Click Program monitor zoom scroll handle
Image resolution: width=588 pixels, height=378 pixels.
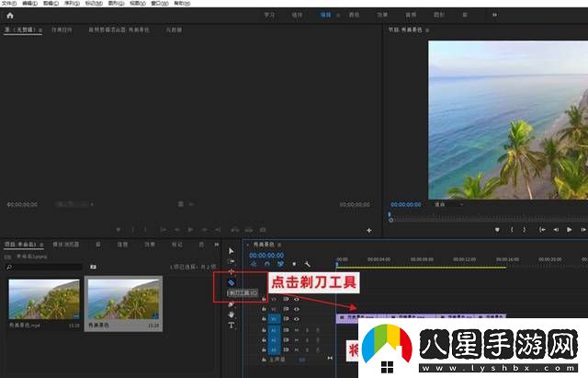(x=391, y=221)
